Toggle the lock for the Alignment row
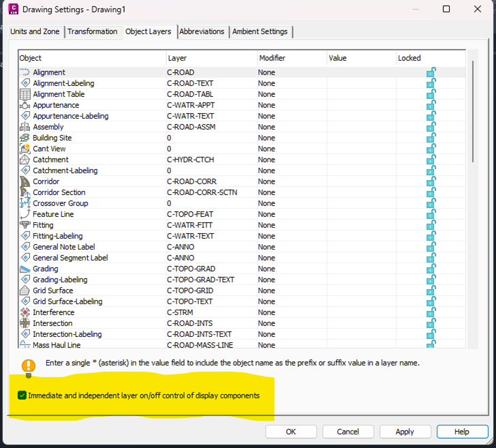Viewport: 496px width, 448px height. point(431,72)
